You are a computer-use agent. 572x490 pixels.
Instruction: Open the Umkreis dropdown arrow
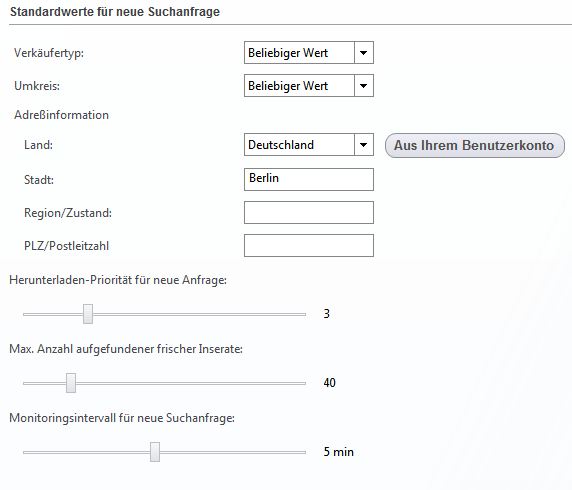point(364,86)
